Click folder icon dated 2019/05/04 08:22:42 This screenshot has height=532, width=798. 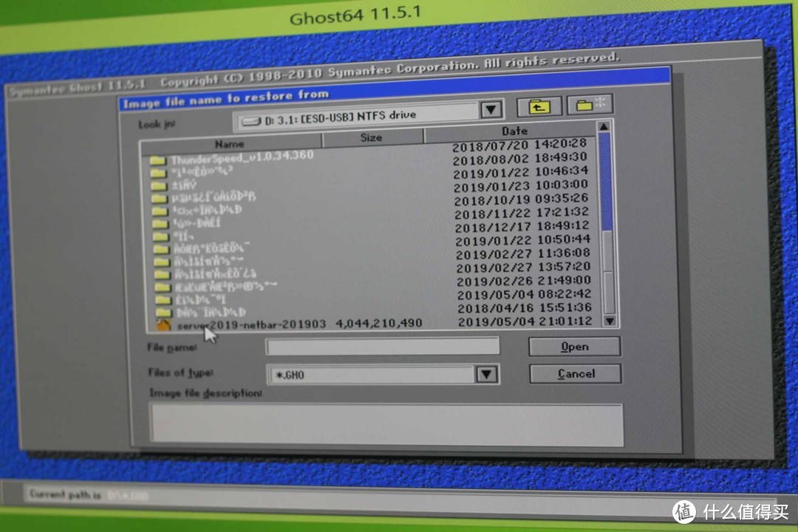tap(163, 301)
